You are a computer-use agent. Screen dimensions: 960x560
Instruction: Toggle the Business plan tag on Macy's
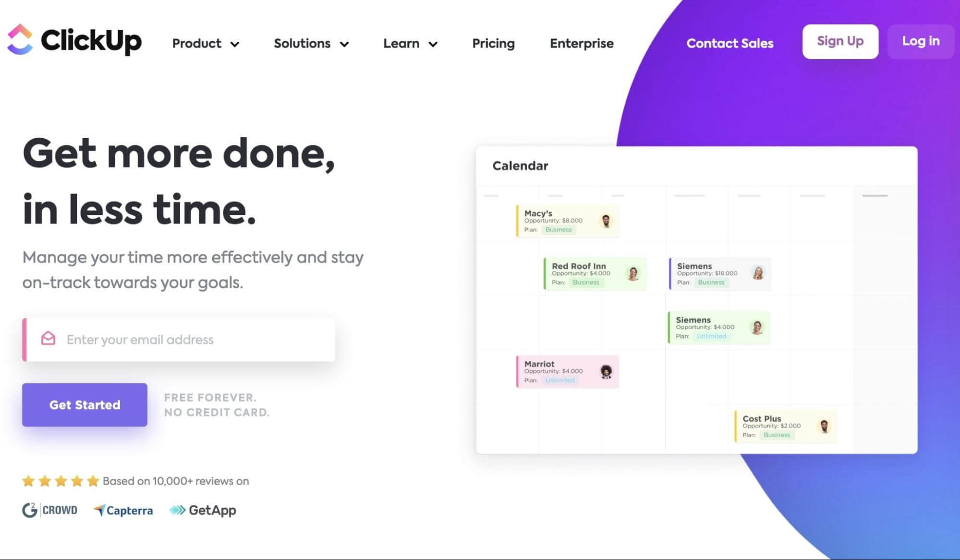(559, 229)
